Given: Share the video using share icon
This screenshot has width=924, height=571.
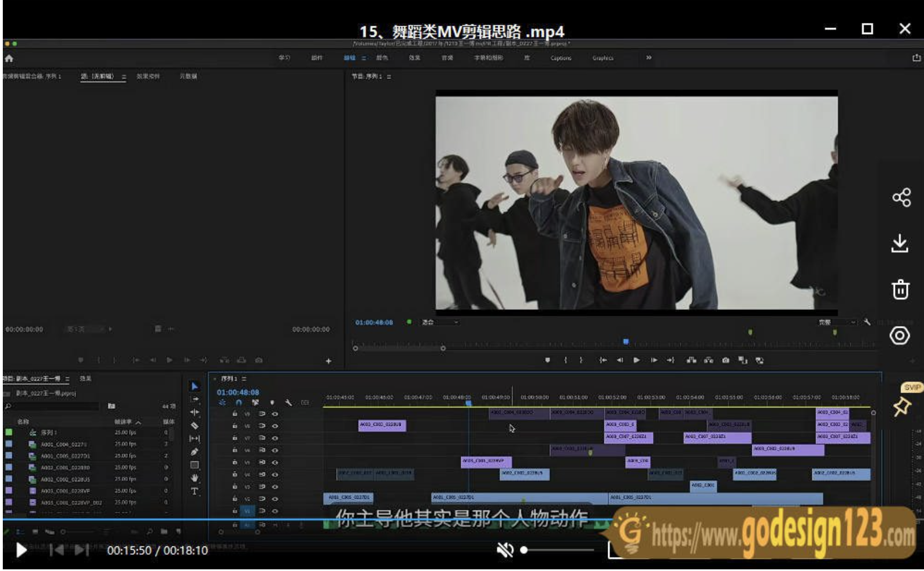Looking at the screenshot, I should (901, 197).
